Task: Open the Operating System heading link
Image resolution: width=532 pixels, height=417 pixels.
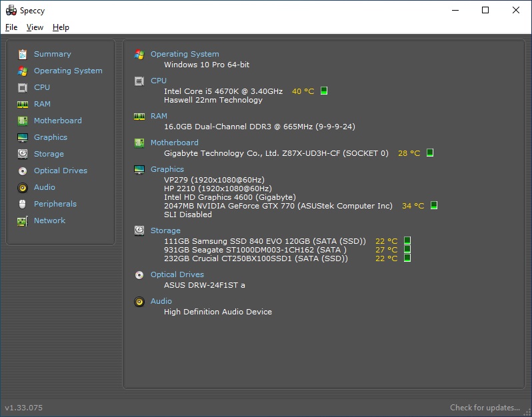Action: tap(185, 54)
